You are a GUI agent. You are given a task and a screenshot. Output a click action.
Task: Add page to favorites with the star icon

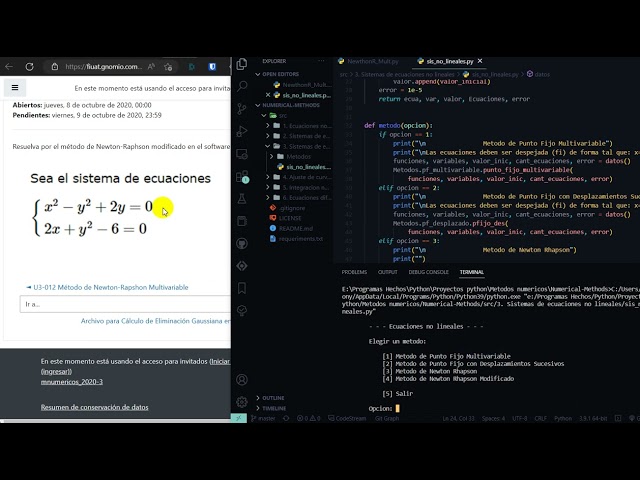coord(168,67)
